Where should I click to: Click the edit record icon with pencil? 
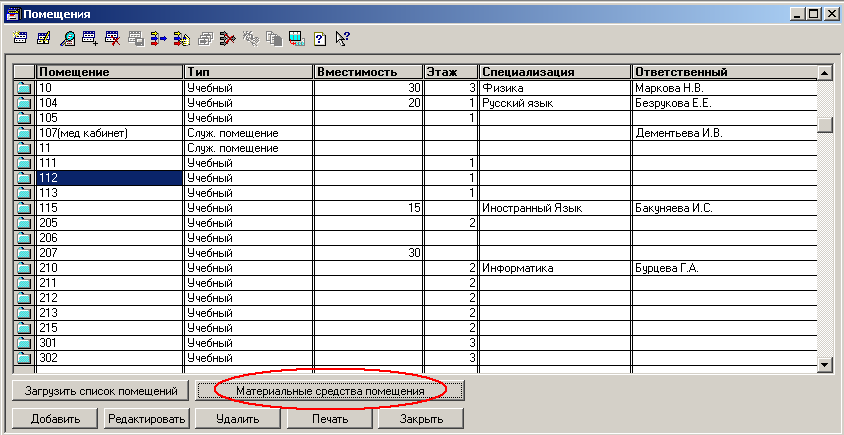point(43,40)
